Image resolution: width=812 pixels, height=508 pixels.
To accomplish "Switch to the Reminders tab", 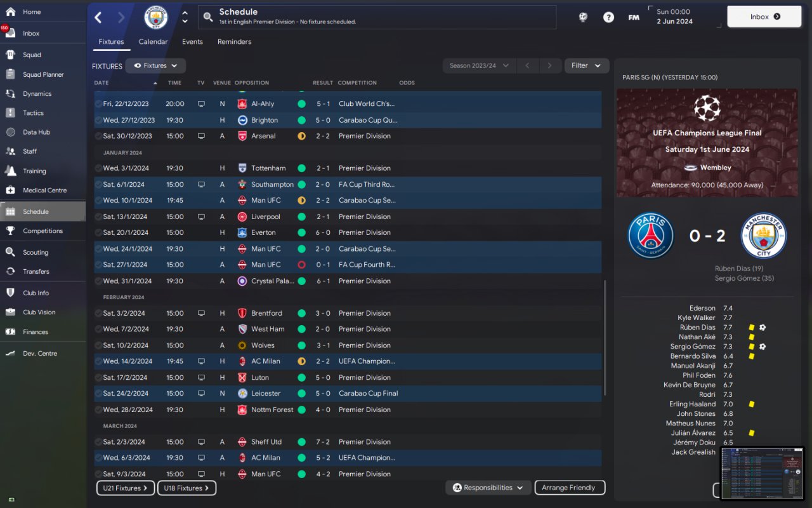I will (234, 42).
